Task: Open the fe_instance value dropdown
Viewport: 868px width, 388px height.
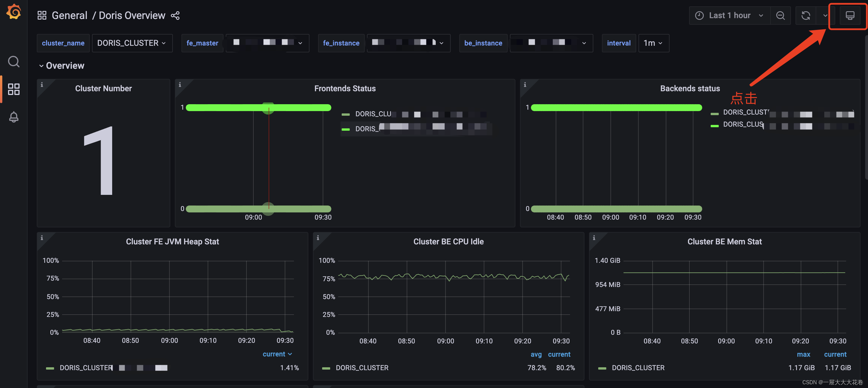Action: [x=408, y=43]
